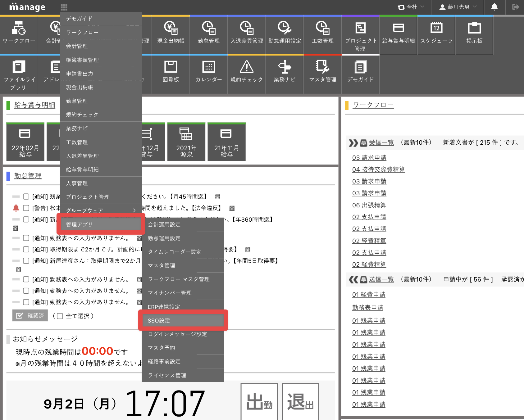Screen dimensions: 524x420
Task: Check the box for the 警告 松本 row
Action: (x=26, y=208)
